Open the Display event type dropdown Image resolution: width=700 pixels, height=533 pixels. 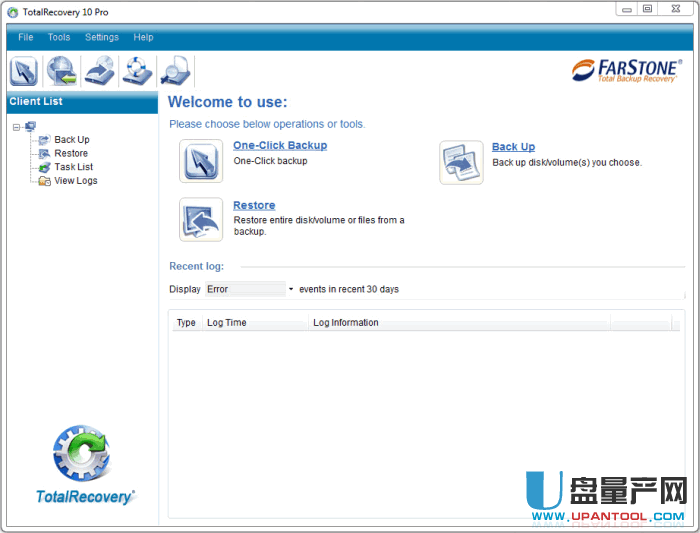tap(291, 290)
